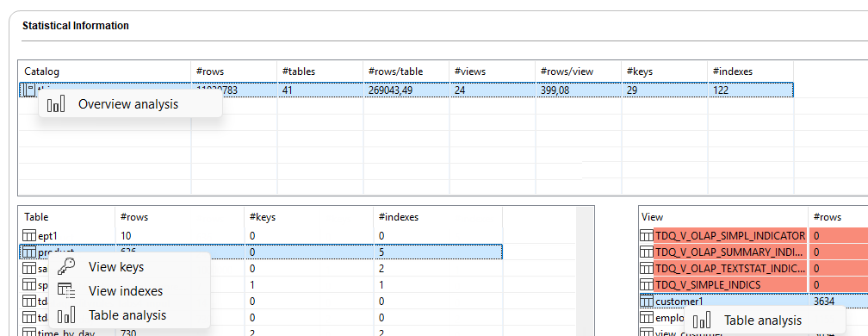The height and width of the screenshot is (336, 868).
Task: Click the #rows/table column header
Action: [406, 72]
